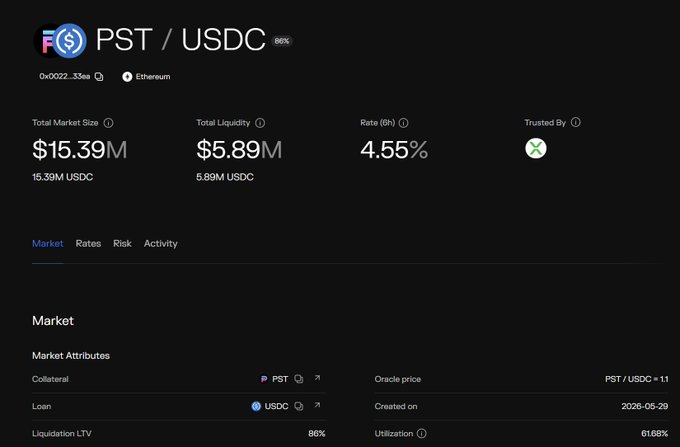Image resolution: width=680 pixels, height=447 pixels.
Task: Click the 15.39M USDC subtext
Action: click(62, 177)
